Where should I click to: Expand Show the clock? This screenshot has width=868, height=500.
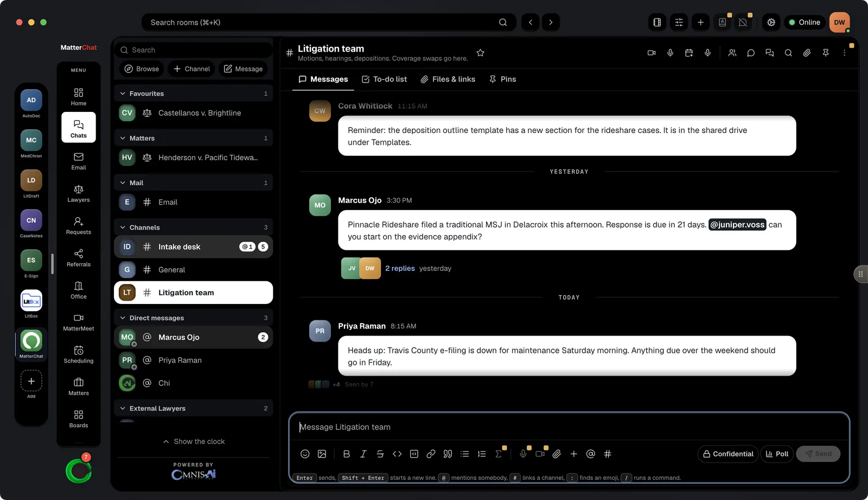tap(194, 441)
